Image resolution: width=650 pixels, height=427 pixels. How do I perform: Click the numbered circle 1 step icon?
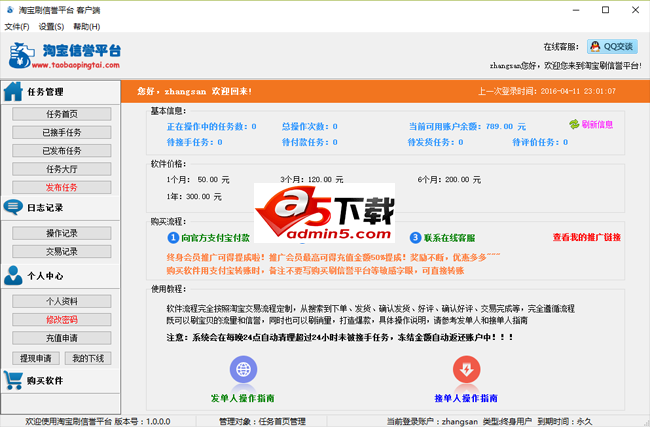click(173, 238)
